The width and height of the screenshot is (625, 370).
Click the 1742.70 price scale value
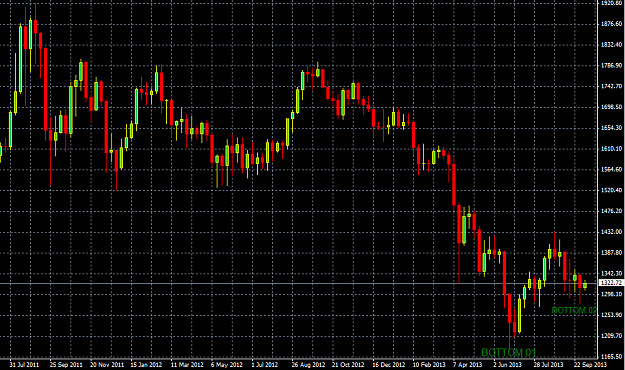611,86
